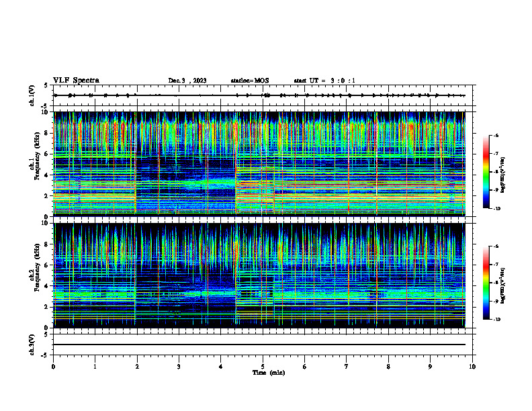Click the "station=MOS" label

(x=250, y=81)
